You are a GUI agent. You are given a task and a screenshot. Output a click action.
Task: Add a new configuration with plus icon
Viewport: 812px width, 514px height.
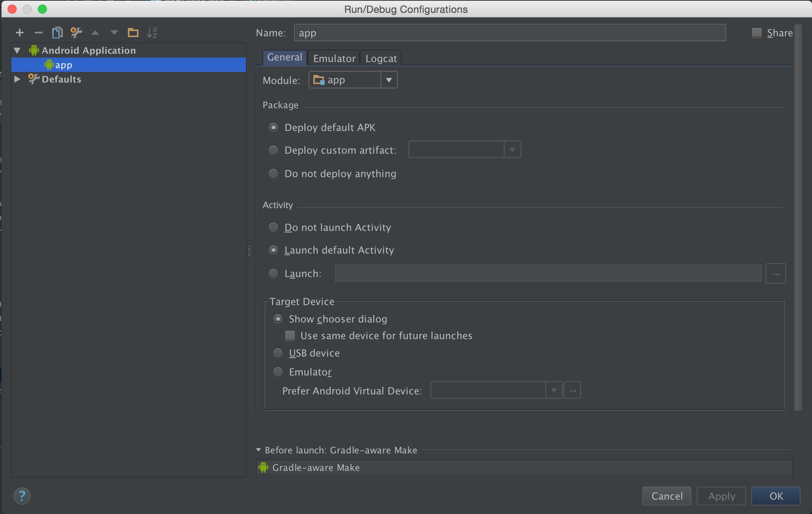pos(20,33)
